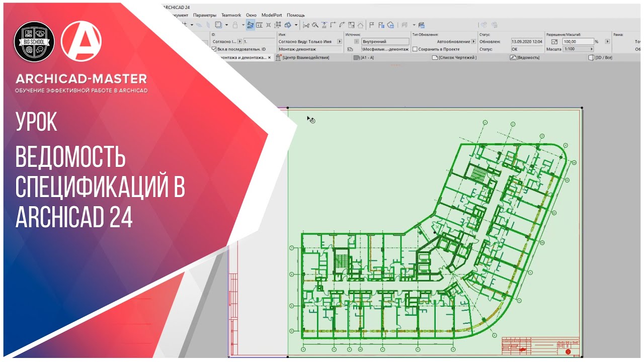This screenshot has height=362, width=644.
Task: Expand the Trace icon dropdown arrow
Action: 226,25
